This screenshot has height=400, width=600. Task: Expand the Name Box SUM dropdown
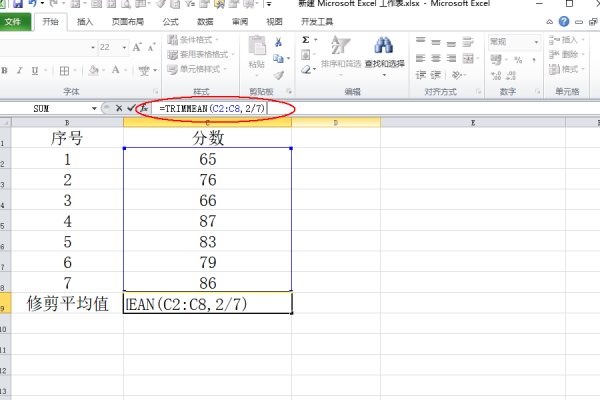coord(94,108)
